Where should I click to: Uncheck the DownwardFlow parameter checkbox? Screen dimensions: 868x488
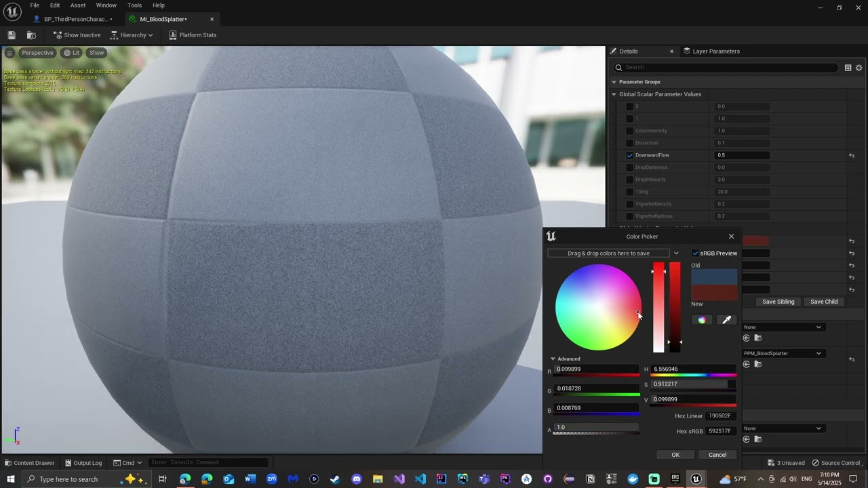click(629, 155)
